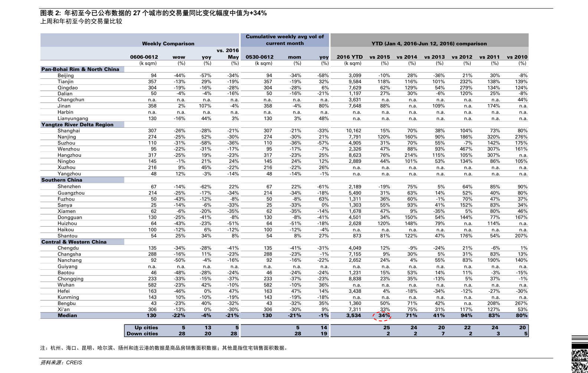Click the Guangzhou row label
The width and height of the screenshot is (588, 373).
click(x=71, y=193)
